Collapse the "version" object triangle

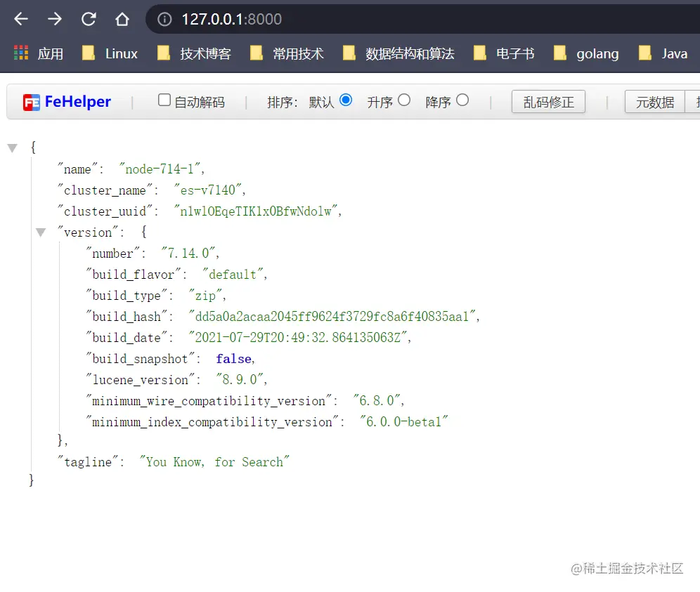tap(41, 232)
